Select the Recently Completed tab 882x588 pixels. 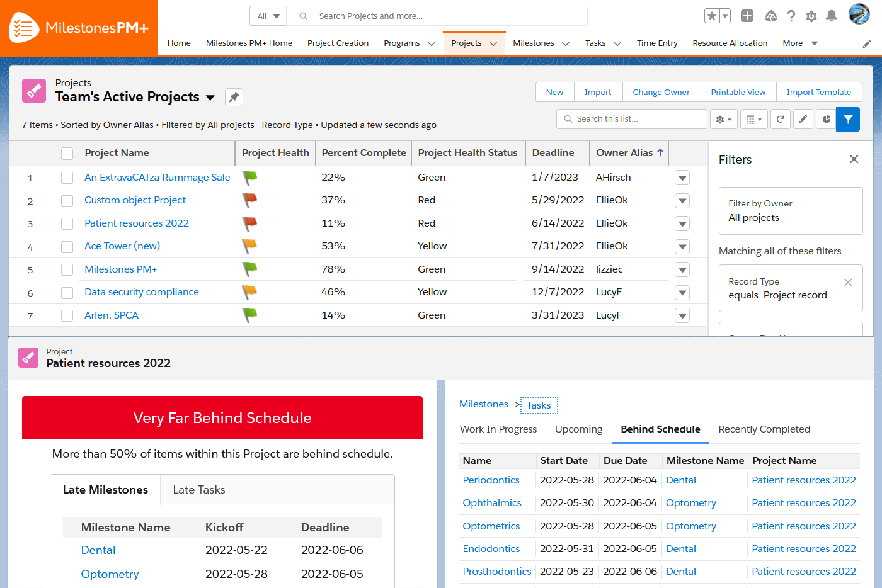click(764, 429)
